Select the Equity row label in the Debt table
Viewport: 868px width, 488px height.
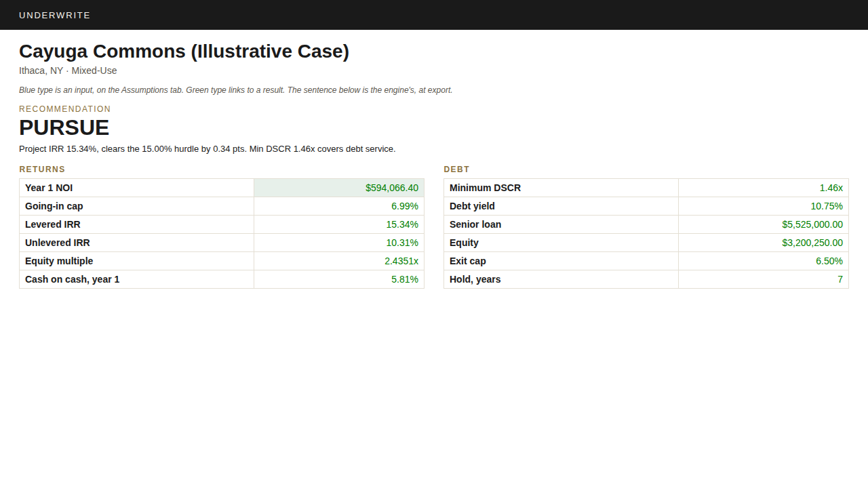click(x=464, y=243)
